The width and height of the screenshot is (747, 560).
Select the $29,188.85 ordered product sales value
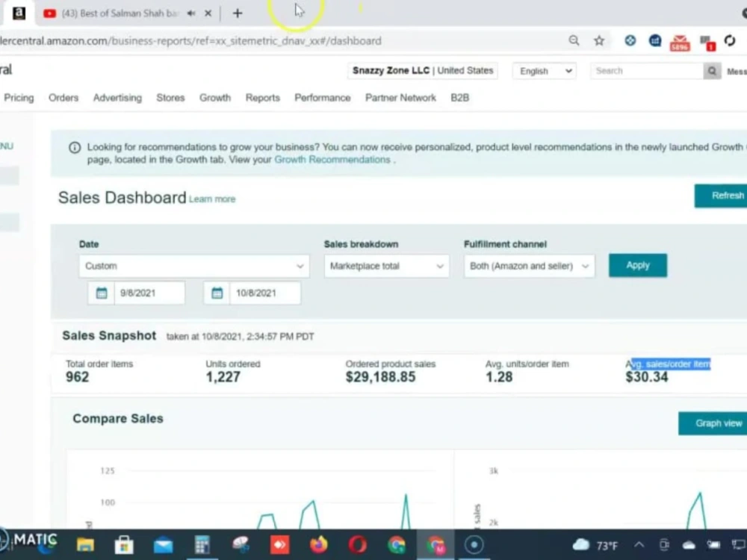[x=381, y=377]
